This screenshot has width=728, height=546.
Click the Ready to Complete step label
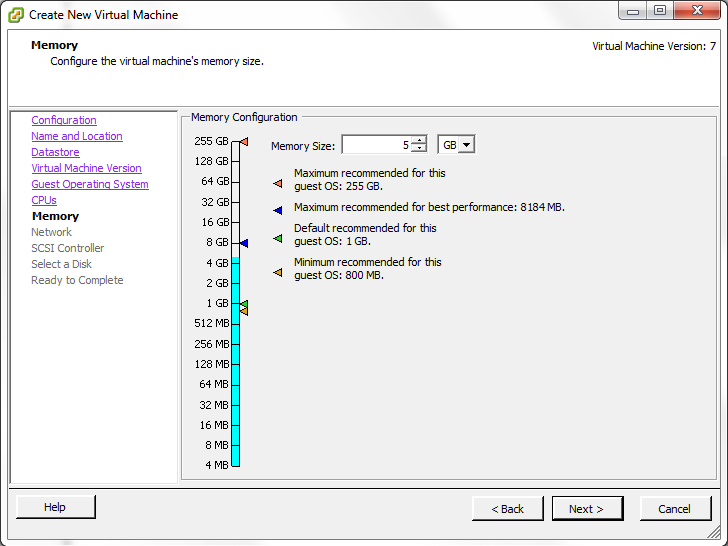[x=78, y=280]
